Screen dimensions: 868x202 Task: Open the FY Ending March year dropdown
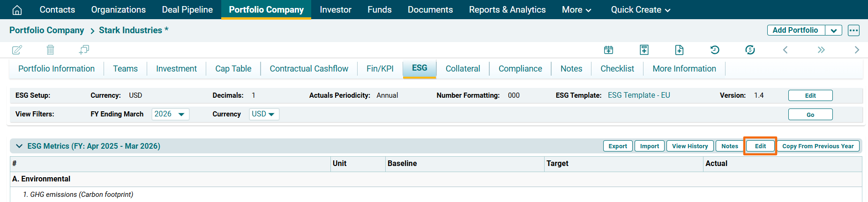[x=170, y=114]
